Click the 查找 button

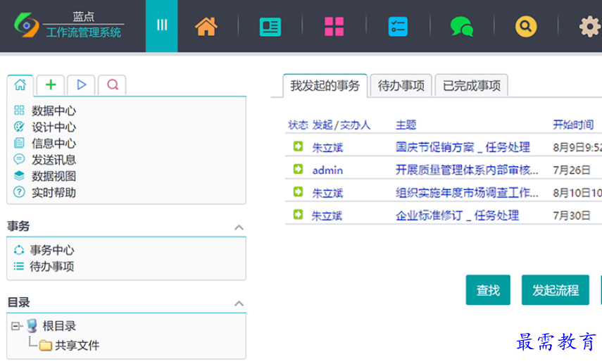[488, 289]
